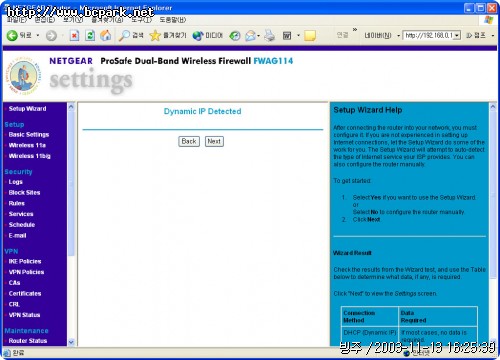The image size is (500, 360).
Task: Click the Stop loading icon
Action: [x=74, y=35]
